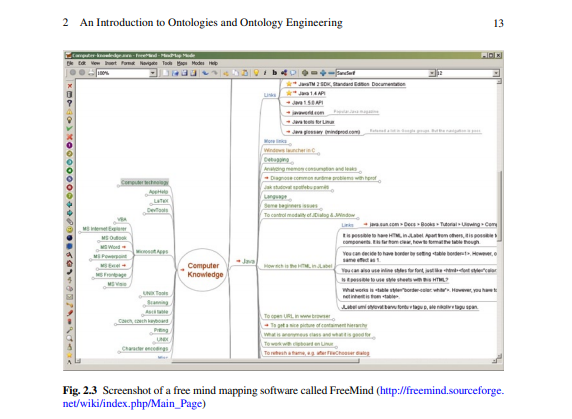The height and width of the screenshot is (419, 572).
Task: Follow the javaworld.com link node
Action: click(x=305, y=113)
